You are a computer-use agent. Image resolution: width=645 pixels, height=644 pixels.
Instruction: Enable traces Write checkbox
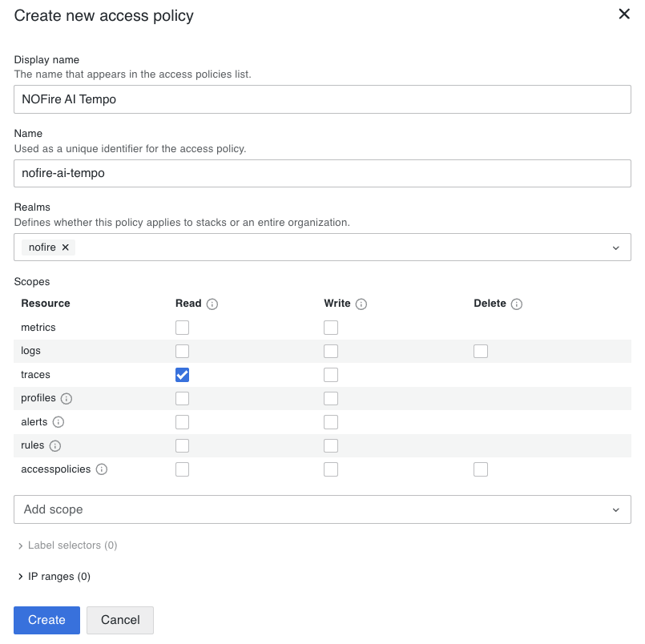pyautogui.click(x=331, y=375)
